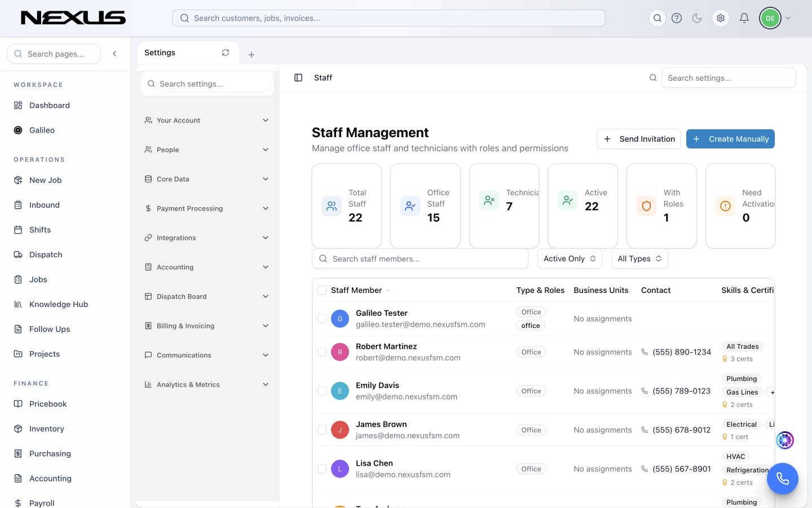812x508 pixels.
Task: Open the Purchasing page
Action: (50, 454)
